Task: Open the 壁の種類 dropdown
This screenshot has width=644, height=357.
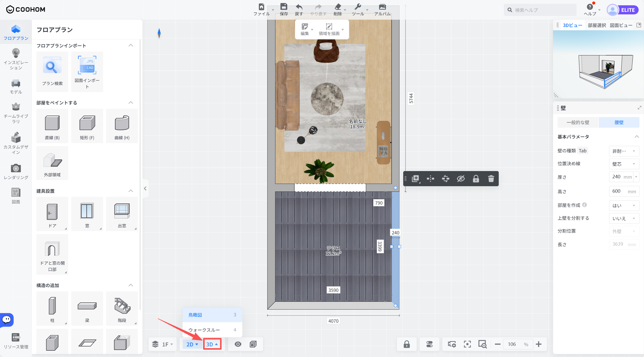Action: click(624, 151)
